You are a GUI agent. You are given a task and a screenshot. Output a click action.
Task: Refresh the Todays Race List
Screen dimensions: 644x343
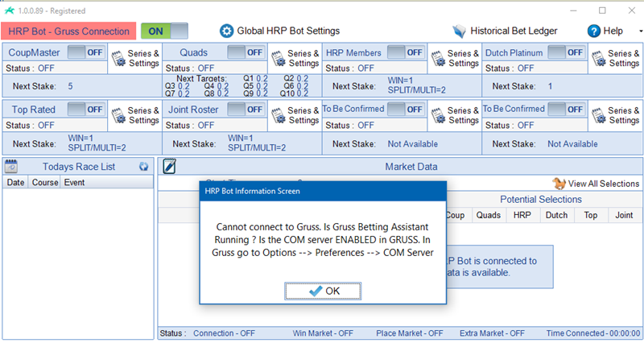[144, 167]
